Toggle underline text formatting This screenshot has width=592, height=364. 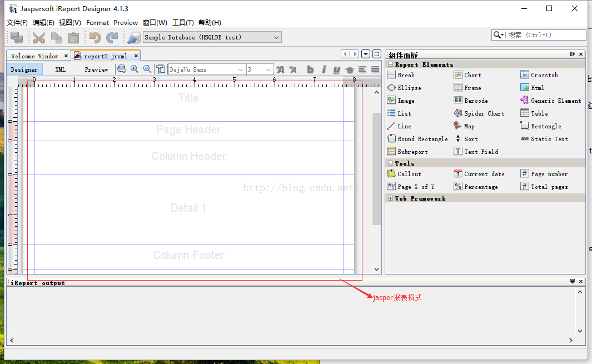[x=336, y=69]
